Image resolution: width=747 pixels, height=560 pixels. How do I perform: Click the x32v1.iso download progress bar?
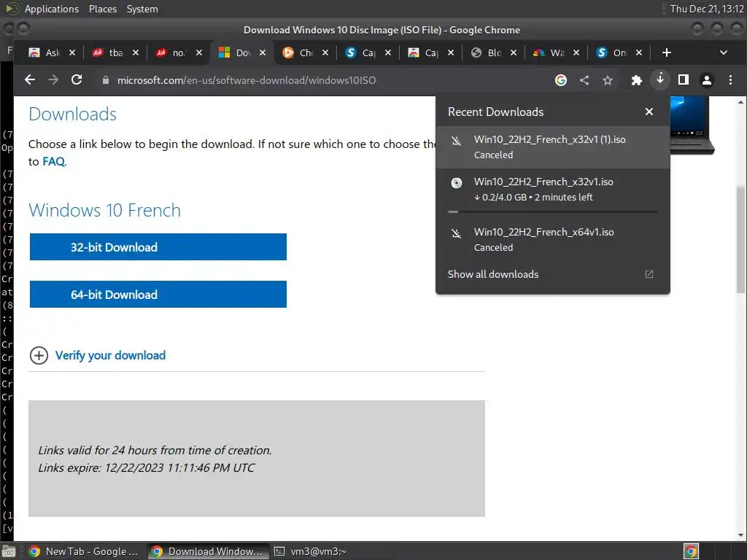pos(553,211)
